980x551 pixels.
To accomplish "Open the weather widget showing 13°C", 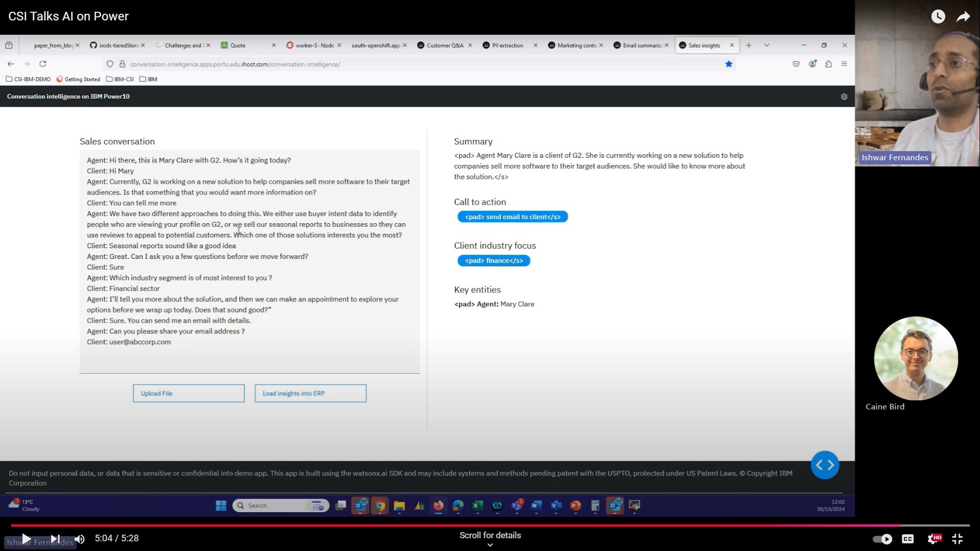I will 24,506.
